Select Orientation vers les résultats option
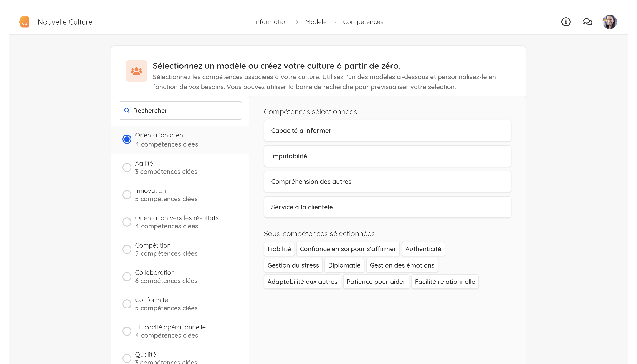 [127, 222]
